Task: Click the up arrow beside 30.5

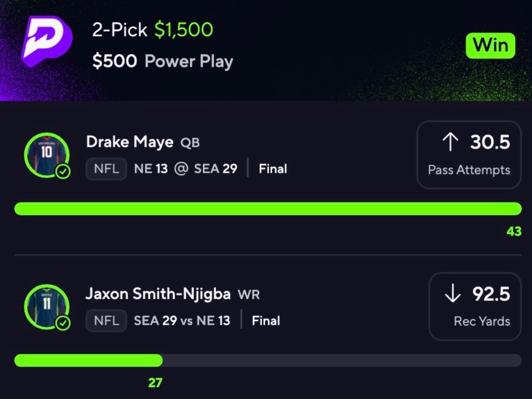Action: click(450, 142)
